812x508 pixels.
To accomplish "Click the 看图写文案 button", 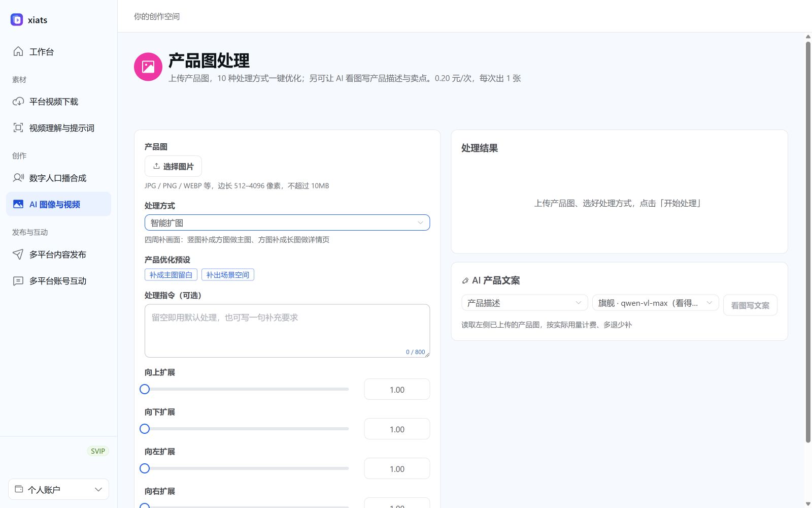I will (750, 305).
